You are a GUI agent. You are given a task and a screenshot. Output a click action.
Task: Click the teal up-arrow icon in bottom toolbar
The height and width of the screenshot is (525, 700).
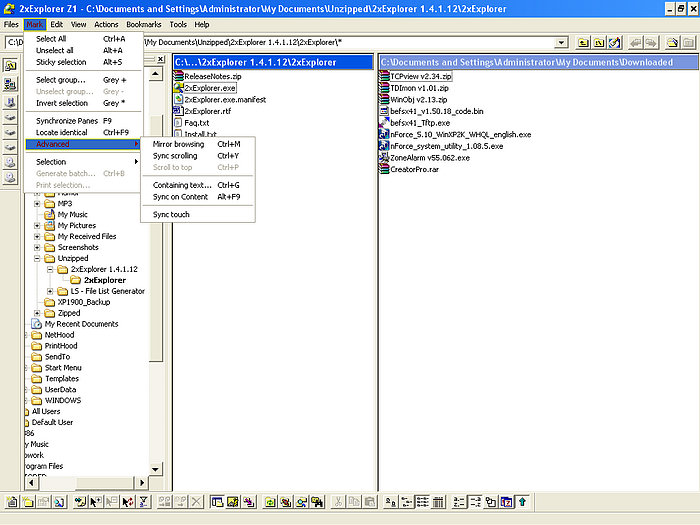(522, 502)
